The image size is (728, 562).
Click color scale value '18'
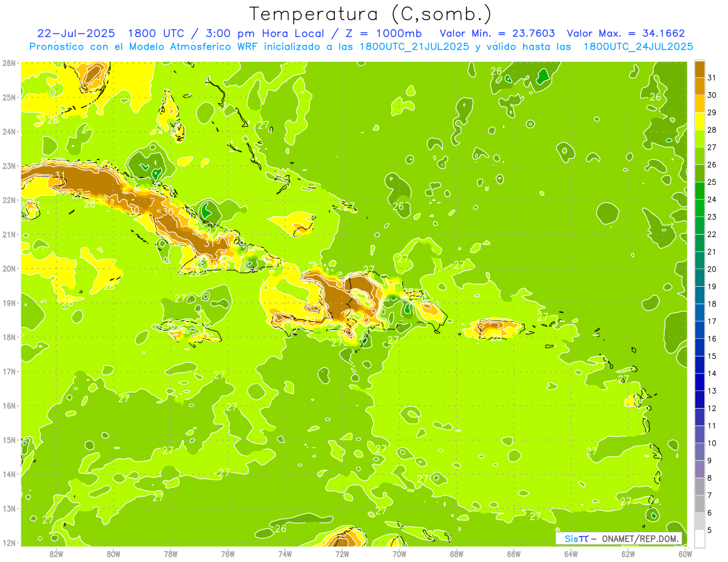point(712,304)
